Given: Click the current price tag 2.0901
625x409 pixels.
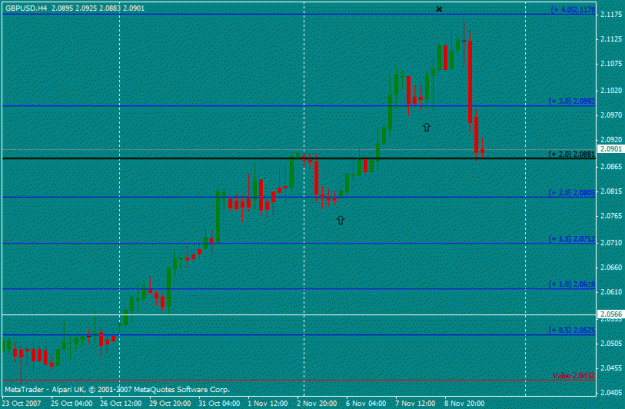Looking at the screenshot, I should (611, 149).
